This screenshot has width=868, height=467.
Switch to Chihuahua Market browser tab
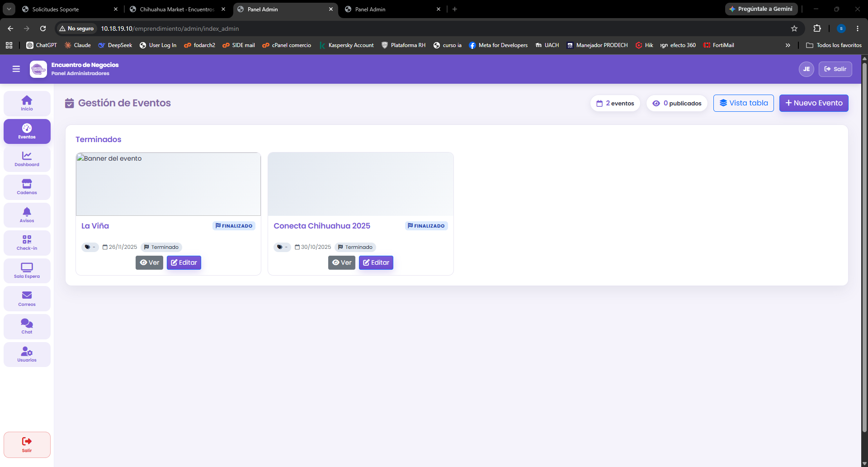point(177,9)
